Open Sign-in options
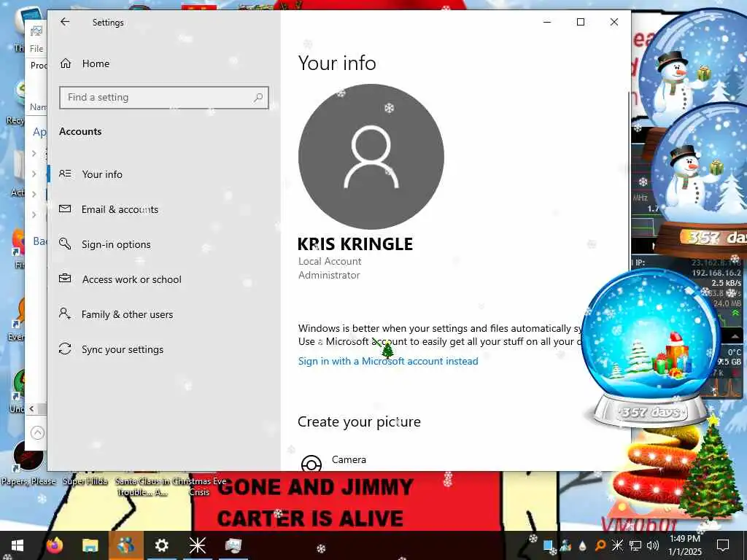Image resolution: width=747 pixels, height=560 pixels. coord(116,244)
